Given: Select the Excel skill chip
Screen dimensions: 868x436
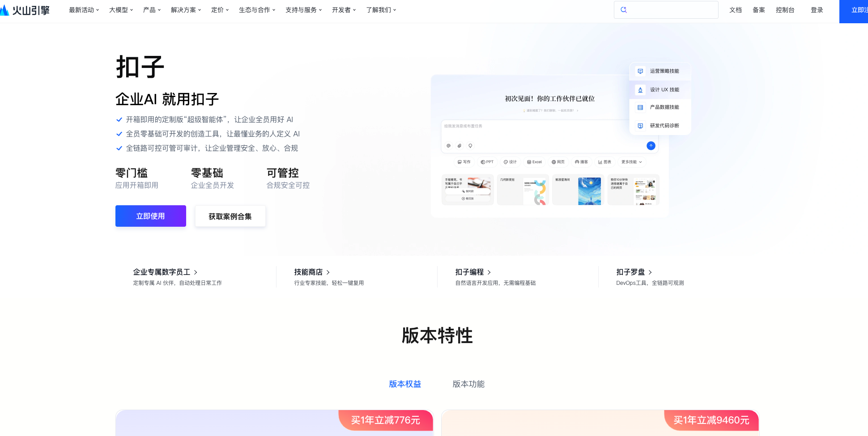Looking at the screenshot, I should pos(534,162).
